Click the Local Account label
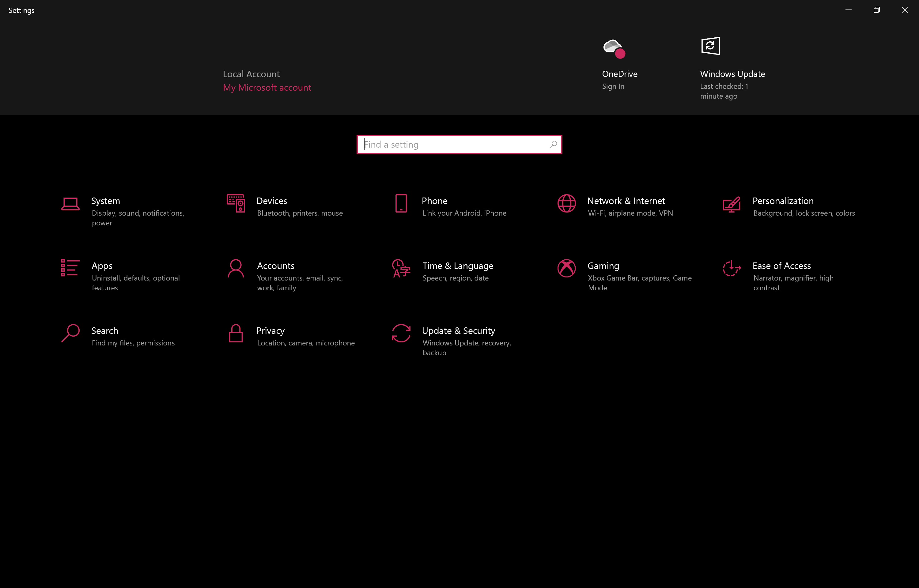This screenshot has width=919, height=588. pyautogui.click(x=251, y=74)
